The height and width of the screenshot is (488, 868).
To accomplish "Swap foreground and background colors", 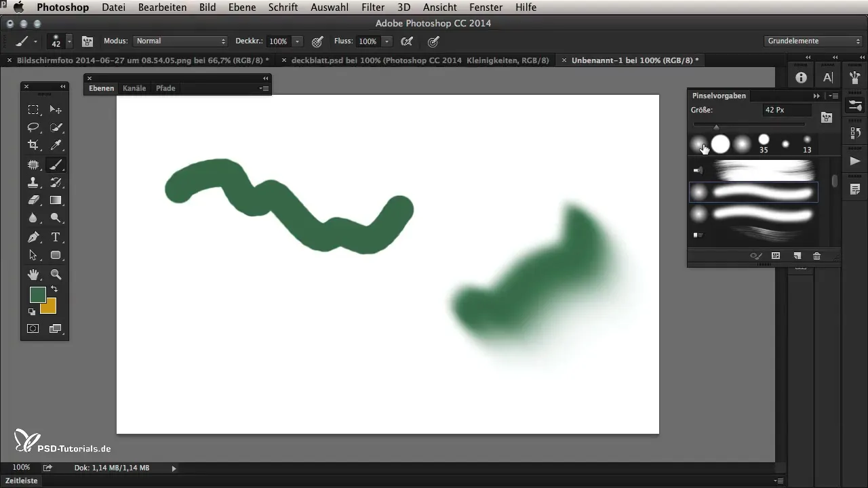I will (54, 289).
